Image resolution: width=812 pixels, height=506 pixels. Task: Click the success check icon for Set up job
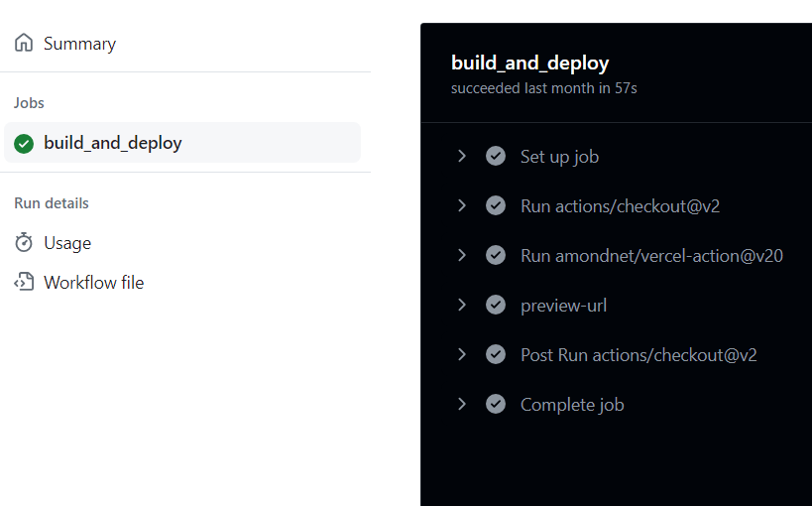click(x=496, y=156)
